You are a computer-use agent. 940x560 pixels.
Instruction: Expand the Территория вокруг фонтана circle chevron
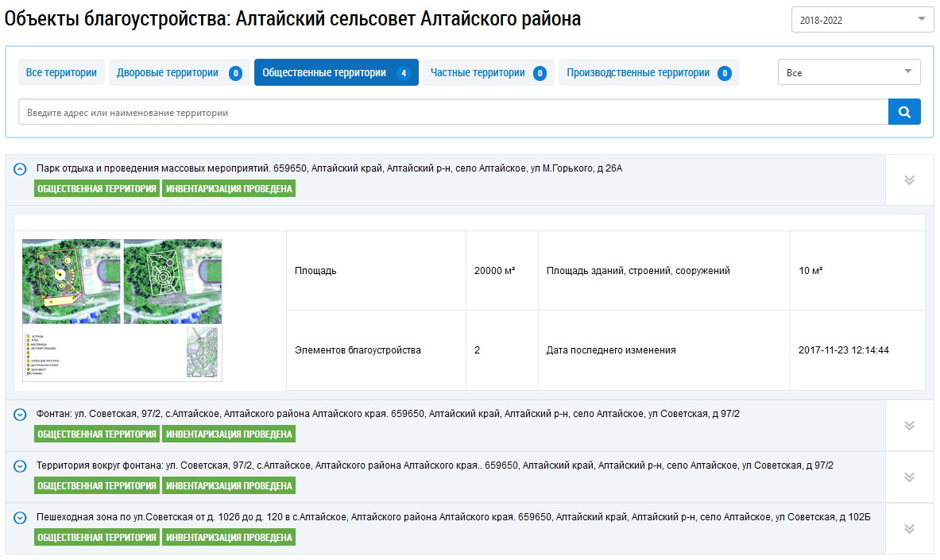pyautogui.click(x=20, y=465)
